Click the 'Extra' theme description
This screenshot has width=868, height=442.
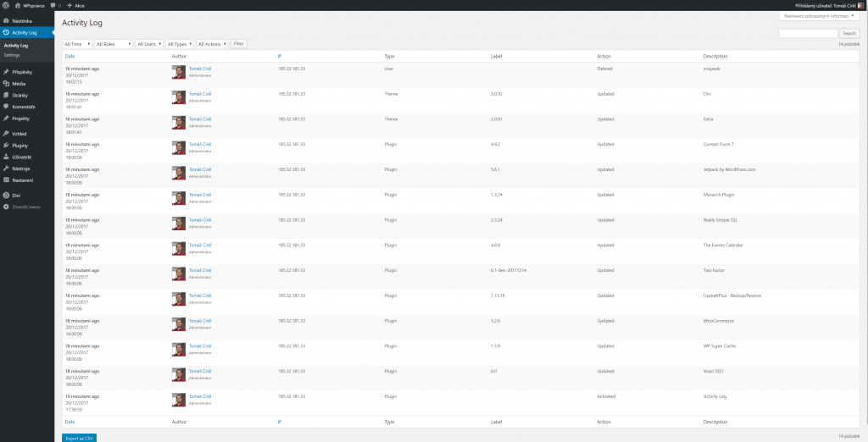coord(708,119)
